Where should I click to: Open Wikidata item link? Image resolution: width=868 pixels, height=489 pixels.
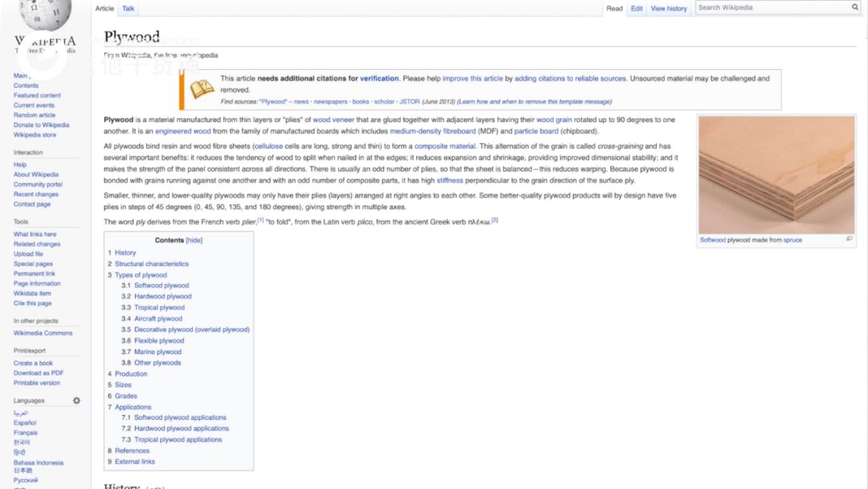click(x=32, y=294)
